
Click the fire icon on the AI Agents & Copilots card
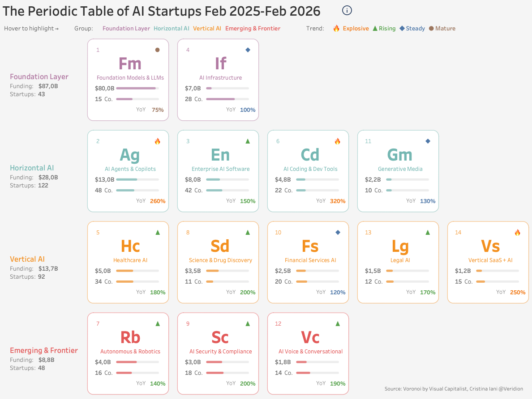click(157, 141)
